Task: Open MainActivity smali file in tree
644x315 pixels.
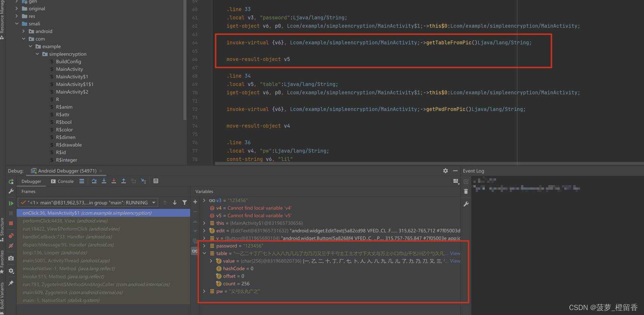Action: tap(69, 69)
